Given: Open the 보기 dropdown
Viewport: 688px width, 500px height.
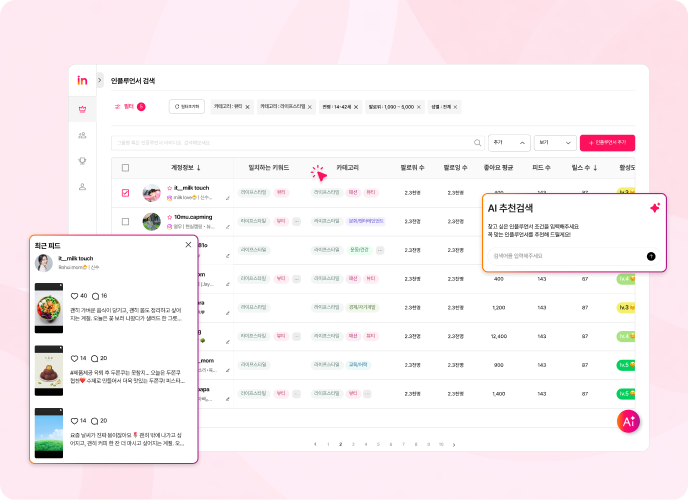Looking at the screenshot, I should [555, 143].
